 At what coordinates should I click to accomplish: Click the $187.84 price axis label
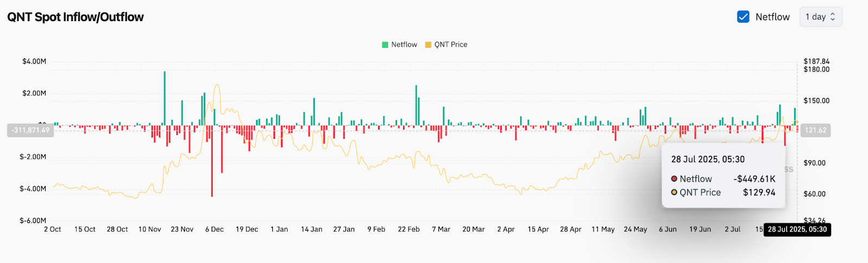pos(816,61)
